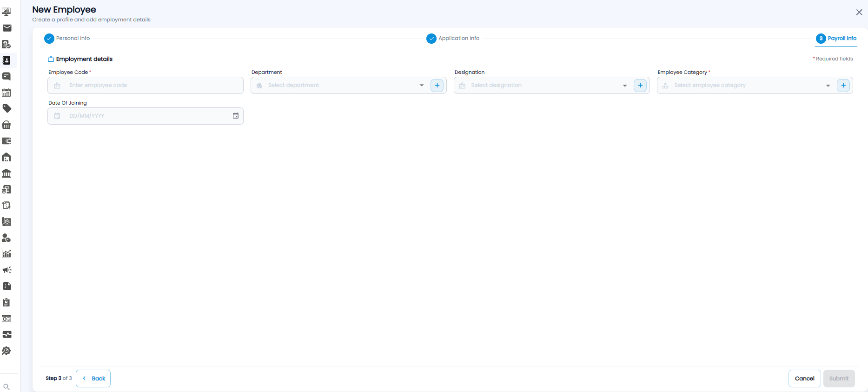Focus the DD/MM/YYYY date of joining field
The width and height of the screenshot is (868, 392).
point(146,116)
